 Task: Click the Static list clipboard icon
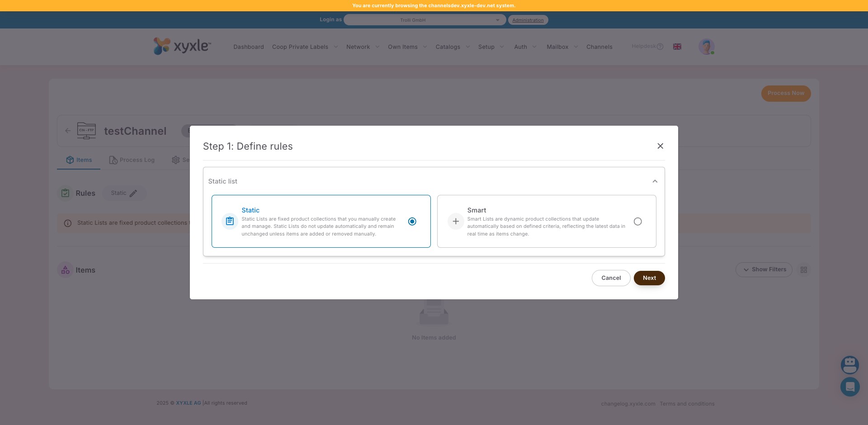[230, 222]
